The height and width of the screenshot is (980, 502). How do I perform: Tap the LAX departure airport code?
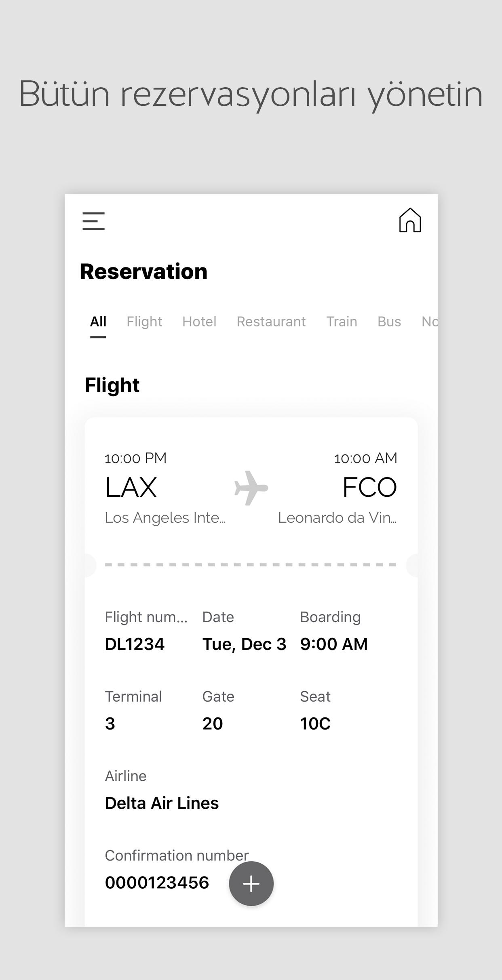tap(131, 487)
